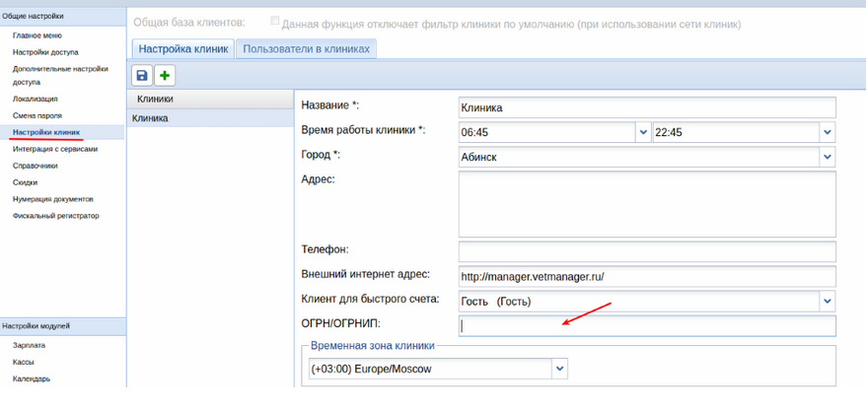Click the green plus add clinic icon
868x414 pixels.
pyautogui.click(x=165, y=75)
